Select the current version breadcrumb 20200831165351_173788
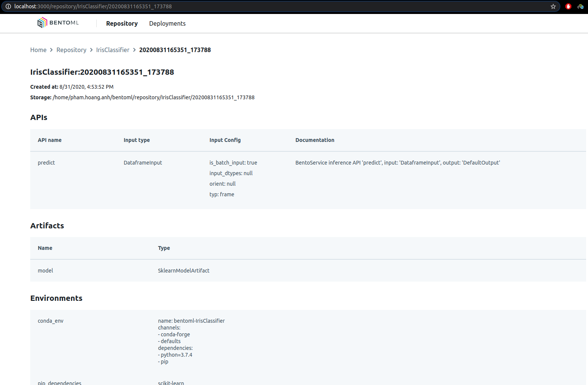Image resolution: width=588 pixels, height=385 pixels. [x=175, y=50]
